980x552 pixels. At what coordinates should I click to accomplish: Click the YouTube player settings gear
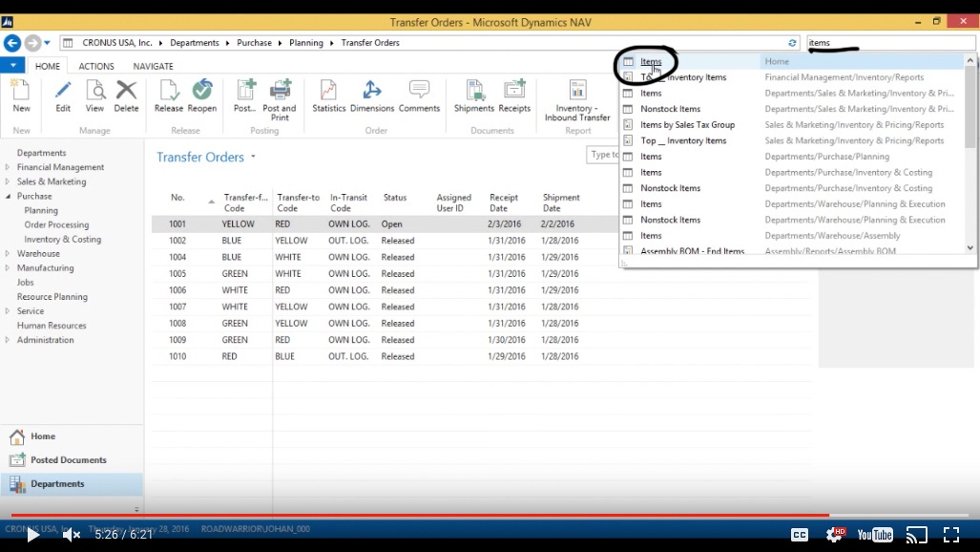click(835, 534)
